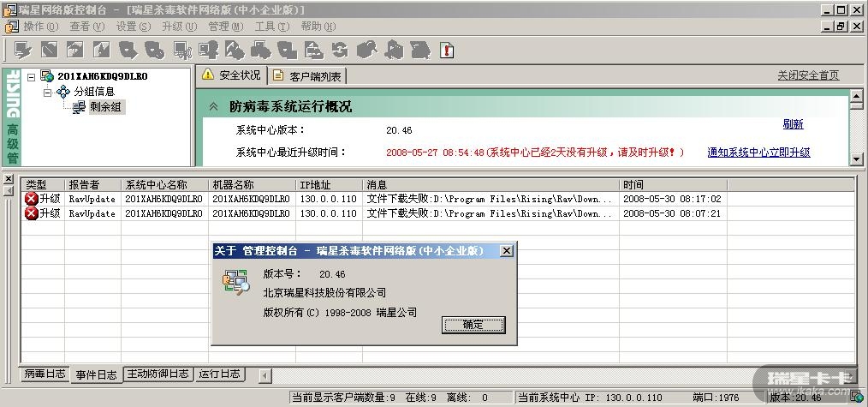Image resolution: width=868 pixels, height=407 pixels.
Task: Click the status bar icon beside 版本:20.46
Action: [x=859, y=397]
